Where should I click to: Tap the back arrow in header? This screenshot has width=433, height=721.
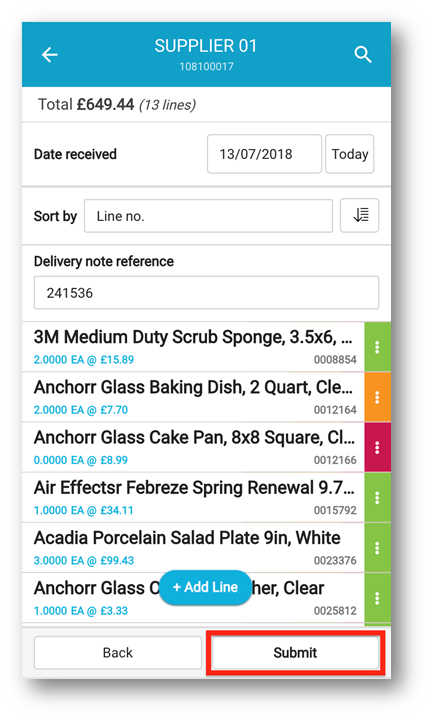pyautogui.click(x=50, y=55)
